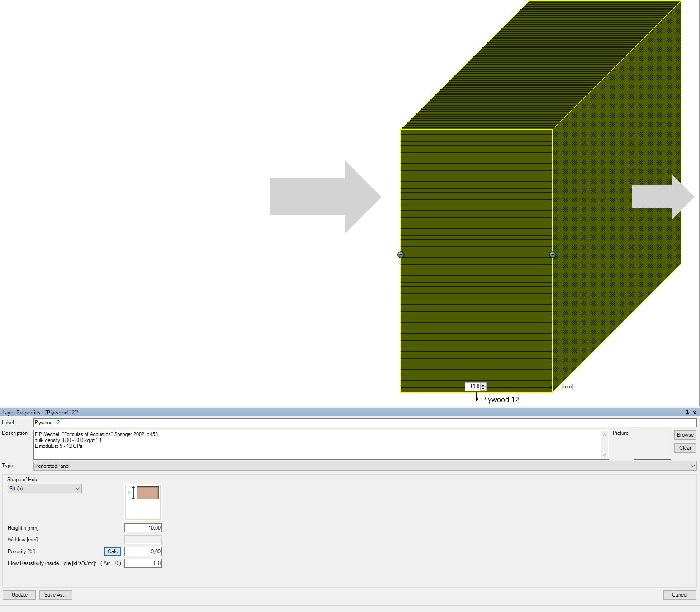Clear the layer picture
Image resolution: width=700 pixels, height=612 pixels.
[x=685, y=448]
